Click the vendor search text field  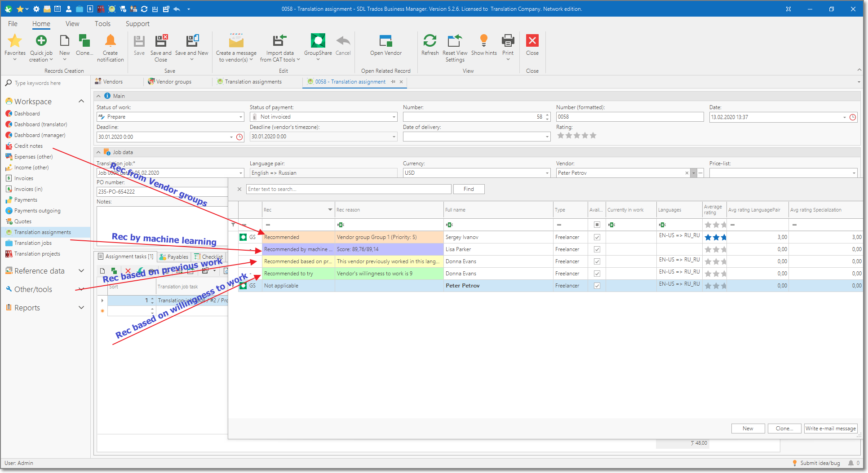click(349, 189)
